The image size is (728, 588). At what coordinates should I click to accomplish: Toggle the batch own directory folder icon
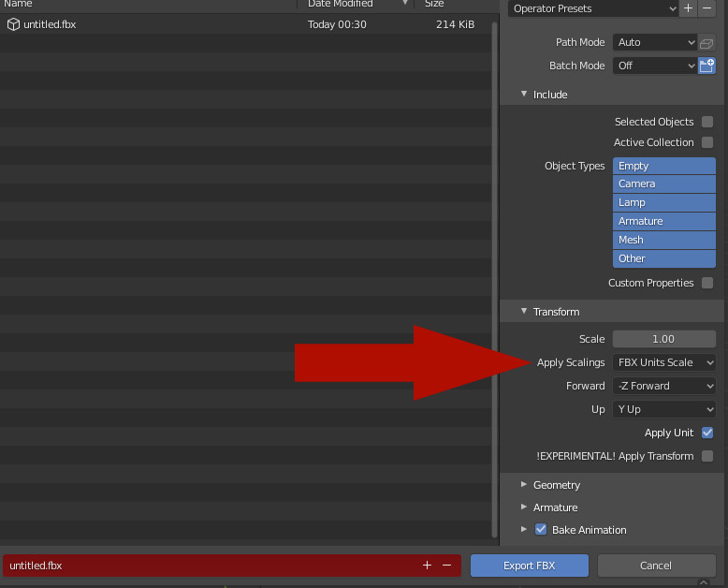coord(706,66)
